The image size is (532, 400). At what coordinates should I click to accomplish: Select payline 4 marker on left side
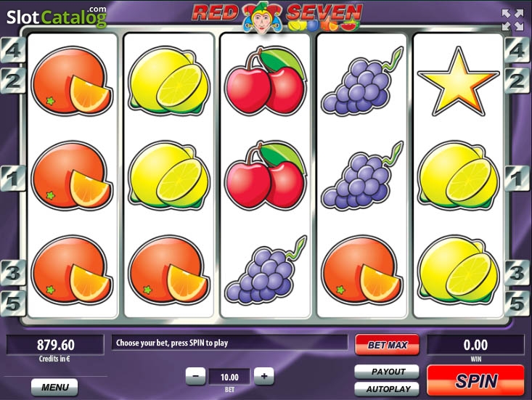(13, 51)
